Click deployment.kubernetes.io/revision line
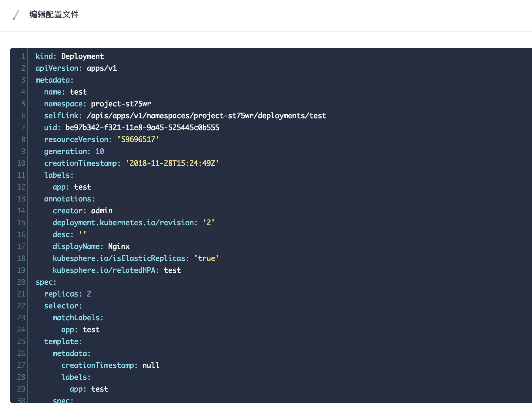This screenshot has height=410, width=532. click(134, 223)
